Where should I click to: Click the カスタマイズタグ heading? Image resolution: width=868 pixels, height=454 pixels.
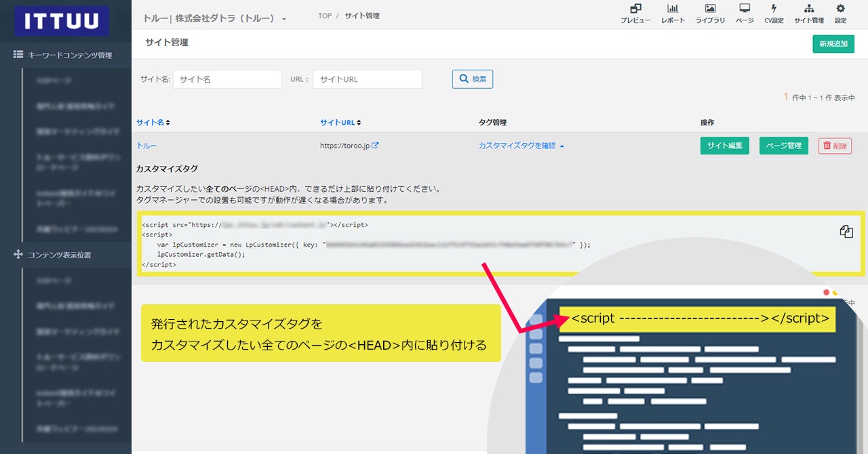tap(167, 169)
